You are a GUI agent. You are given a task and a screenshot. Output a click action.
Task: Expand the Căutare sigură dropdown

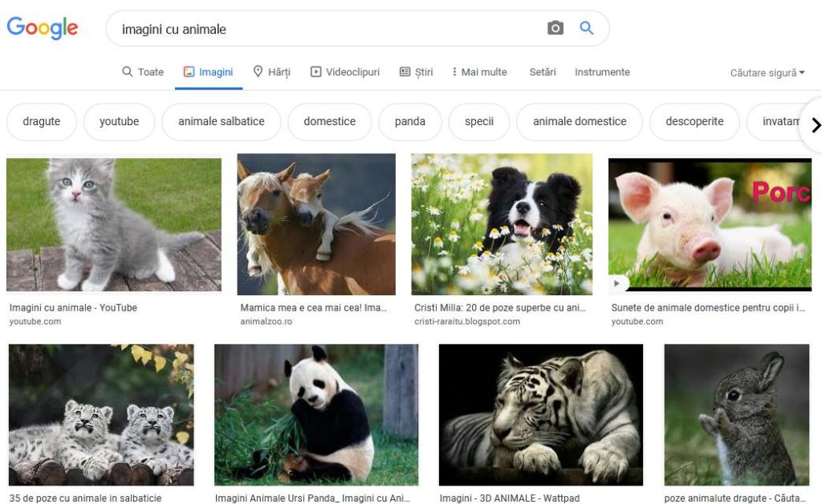point(767,73)
